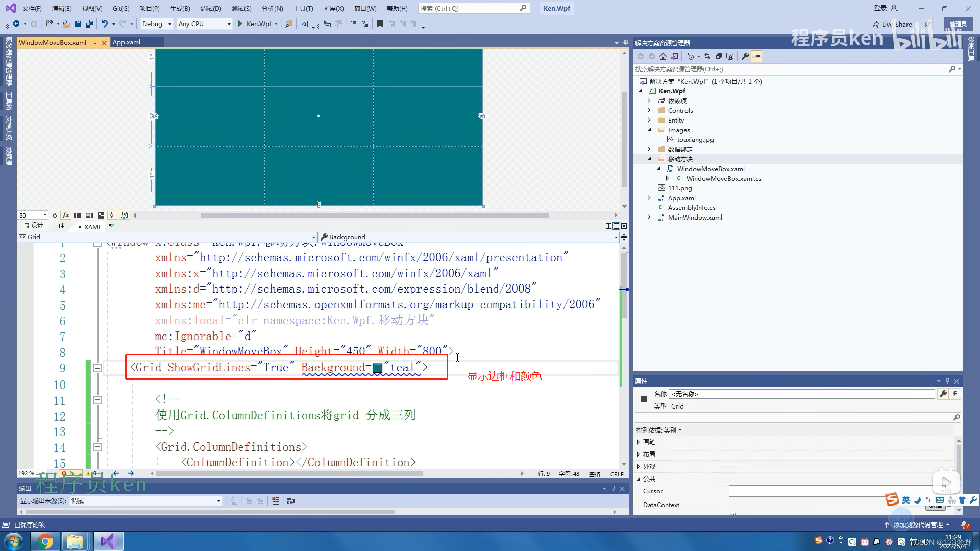This screenshot has height=551, width=980.
Task: Click the pop out XAML pane icon
Action: coord(112,227)
